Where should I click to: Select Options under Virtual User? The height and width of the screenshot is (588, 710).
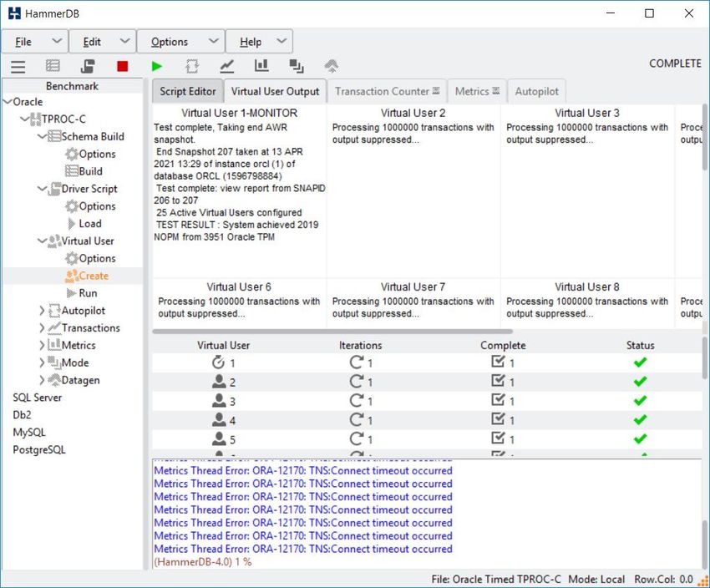[x=90, y=258]
